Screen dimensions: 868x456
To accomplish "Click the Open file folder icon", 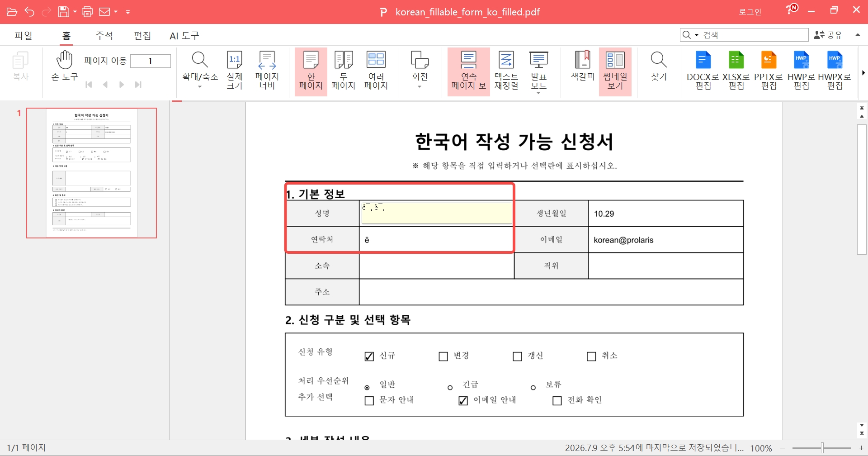I will (x=12, y=12).
